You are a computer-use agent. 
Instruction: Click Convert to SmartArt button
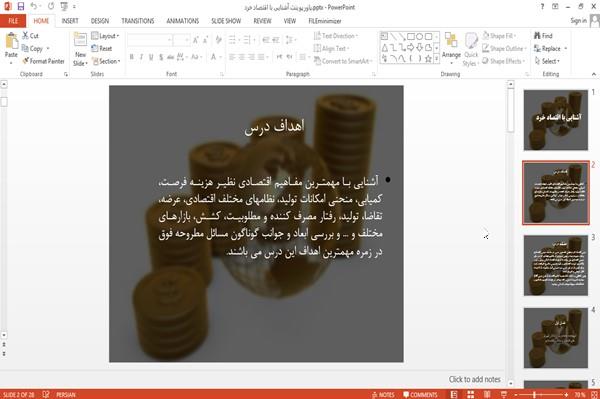pyautogui.click(x=342, y=61)
